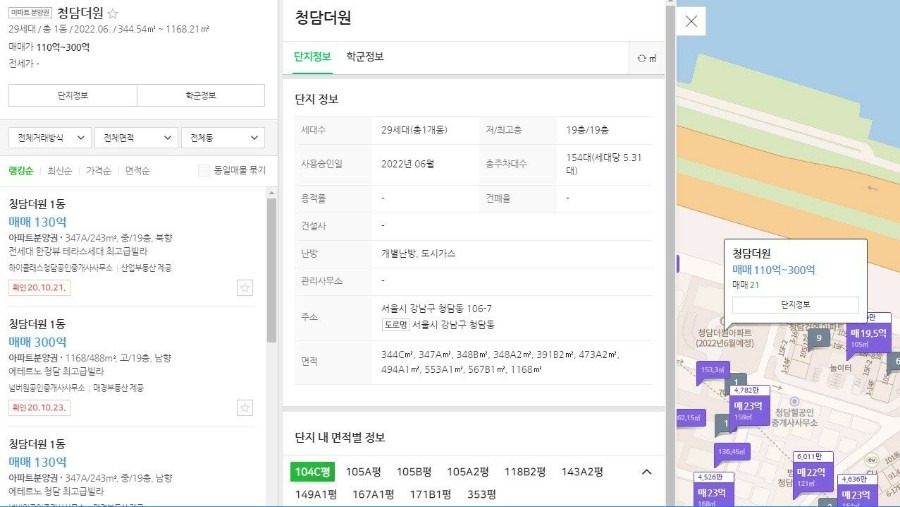Sort listings by 가격순
Image resolution: width=900 pixels, height=507 pixels.
pyautogui.click(x=98, y=171)
